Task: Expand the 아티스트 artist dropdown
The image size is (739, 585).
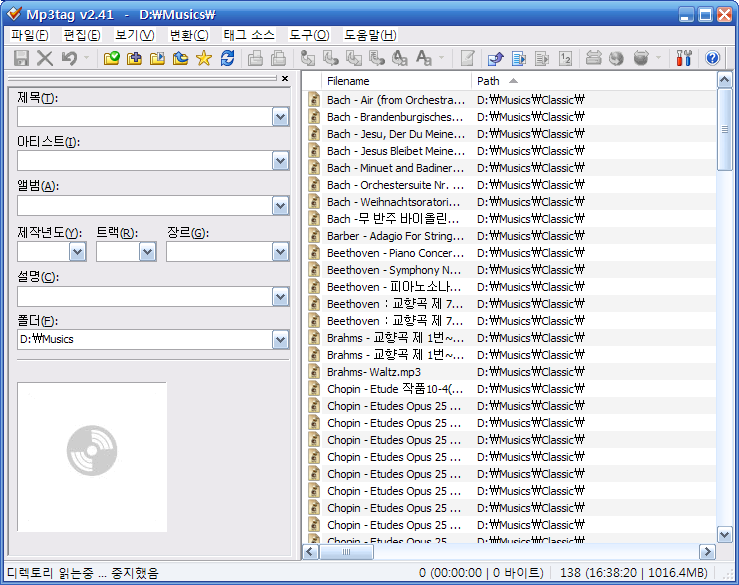Action: [x=280, y=161]
